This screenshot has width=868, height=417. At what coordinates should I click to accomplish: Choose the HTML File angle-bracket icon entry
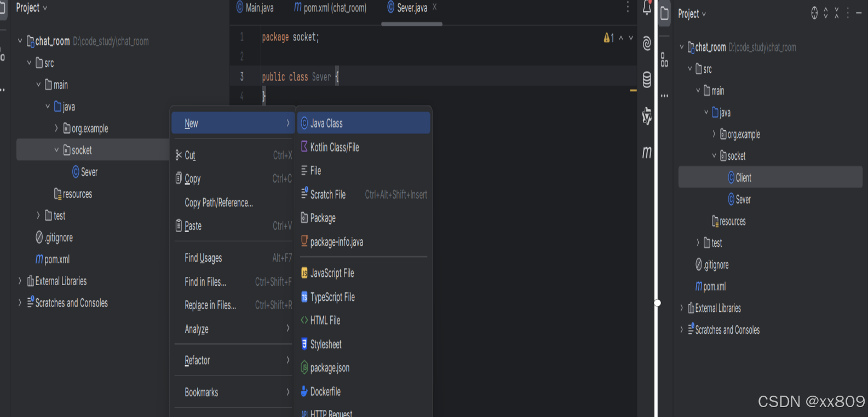coord(364,320)
